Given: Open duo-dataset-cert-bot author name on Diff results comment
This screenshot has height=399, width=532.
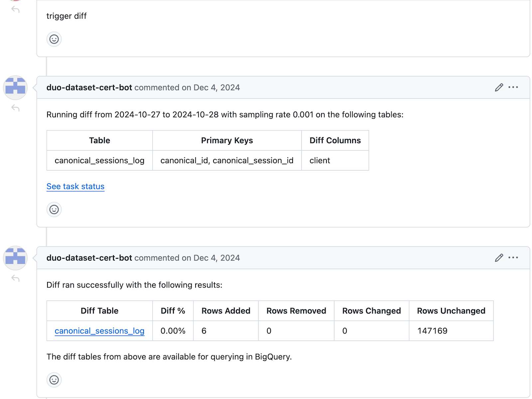Looking at the screenshot, I should coord(89,258).
